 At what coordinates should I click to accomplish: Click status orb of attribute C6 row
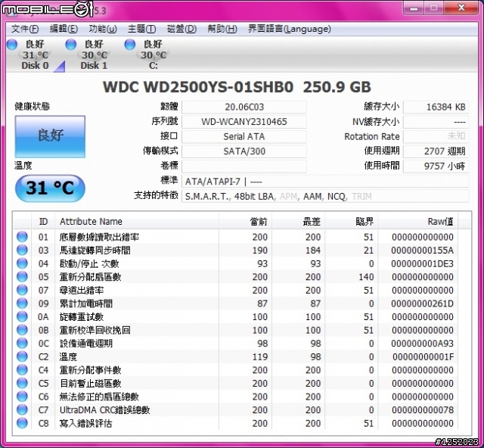(22, 397)
